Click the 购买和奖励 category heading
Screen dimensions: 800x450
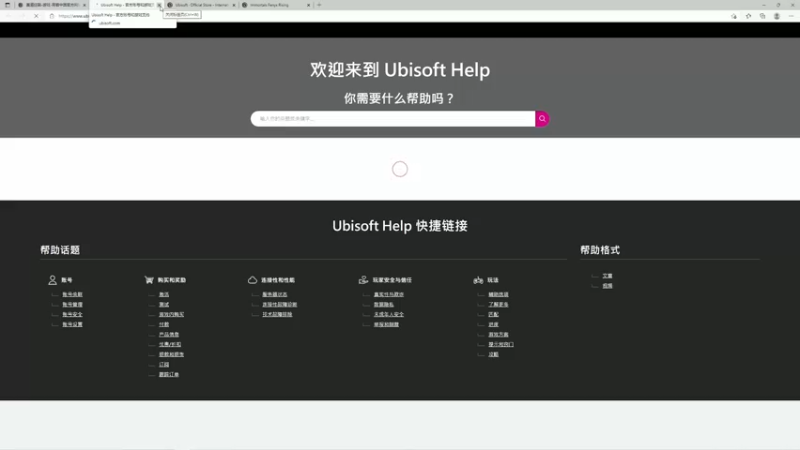pyautogui.click(x=171, y=280)
